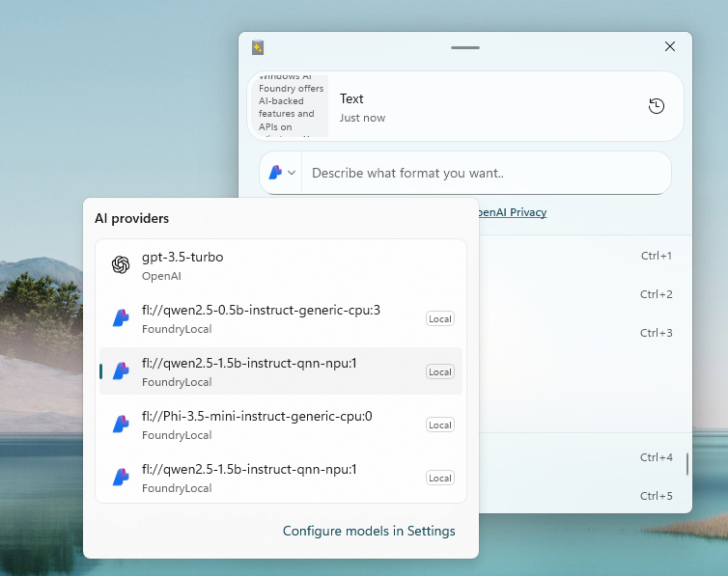Open the OpenAI Privacy link
728x576 pixels.
click(512, 212)
